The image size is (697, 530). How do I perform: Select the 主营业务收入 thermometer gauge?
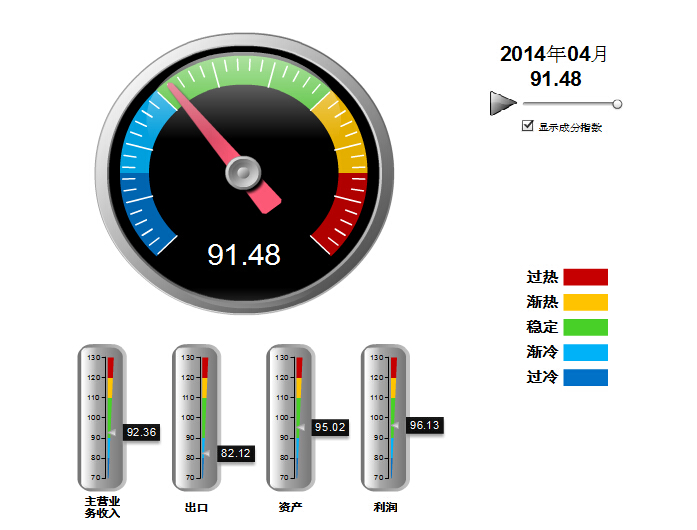pos(102,417)
